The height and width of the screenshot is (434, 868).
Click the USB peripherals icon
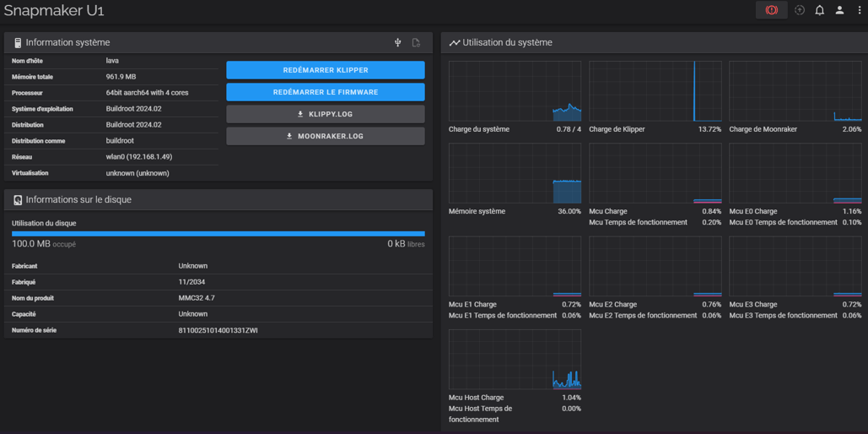pos(398,42)
